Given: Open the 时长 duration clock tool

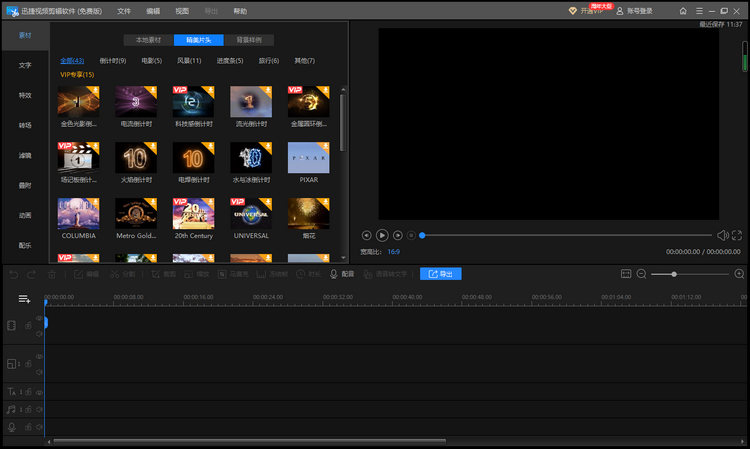Looking at the screenshot, I should (309, 274).
